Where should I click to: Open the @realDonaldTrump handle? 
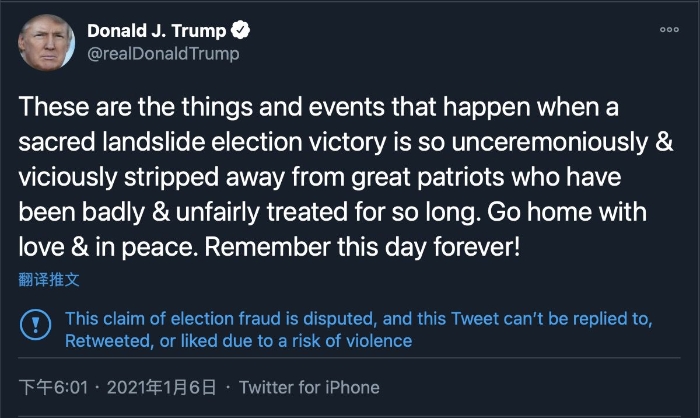pos(163,54)
